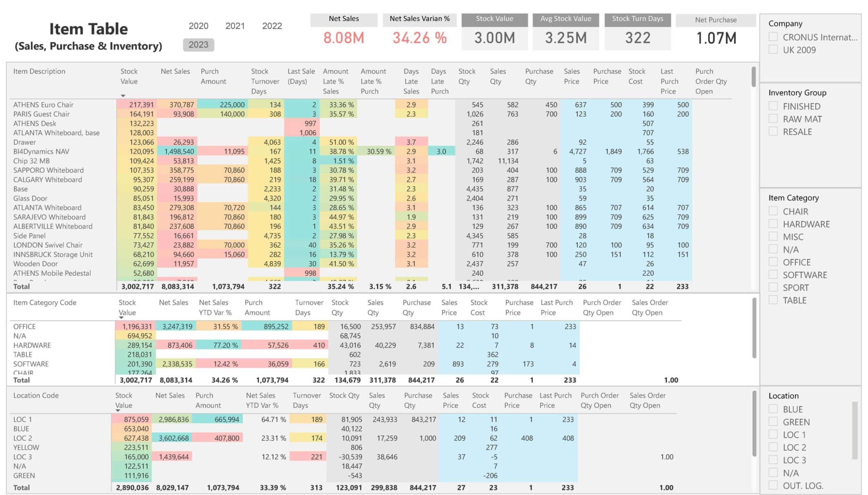Enable the SPORT item category filter
The width and height of the screenshot is (868, 495).
773,287
